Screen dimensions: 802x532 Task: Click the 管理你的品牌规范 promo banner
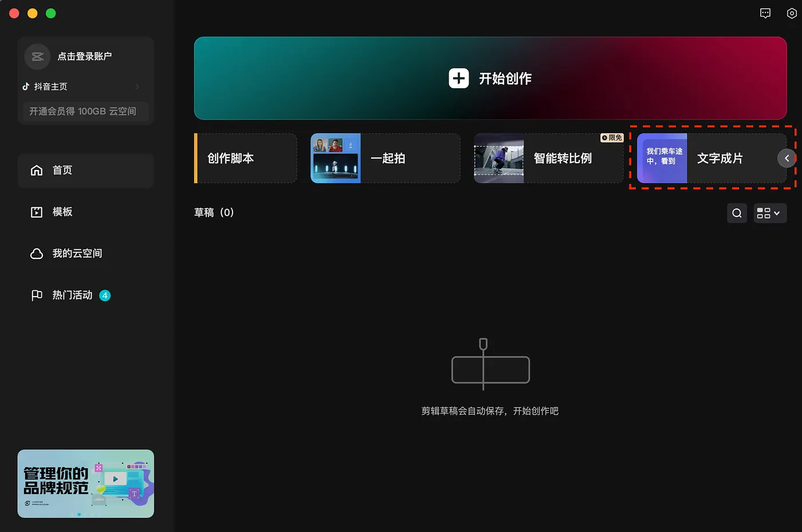click(x=86, y=484)
